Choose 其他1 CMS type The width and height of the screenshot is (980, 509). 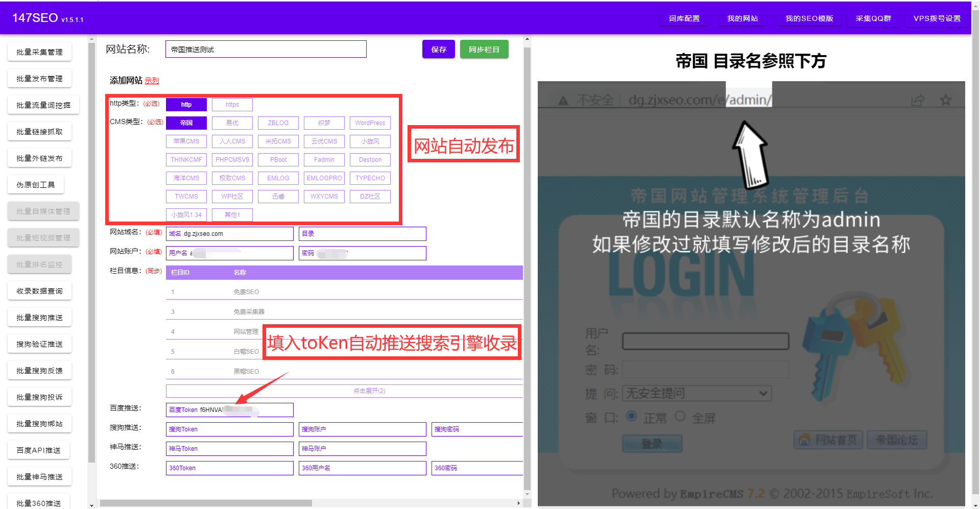point(232,215)
